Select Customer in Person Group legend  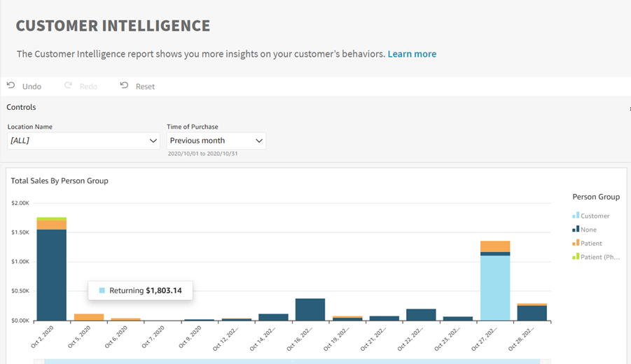[591, 216]
